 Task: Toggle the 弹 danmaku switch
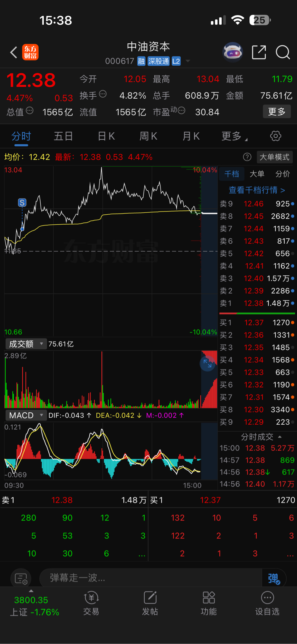274,579
